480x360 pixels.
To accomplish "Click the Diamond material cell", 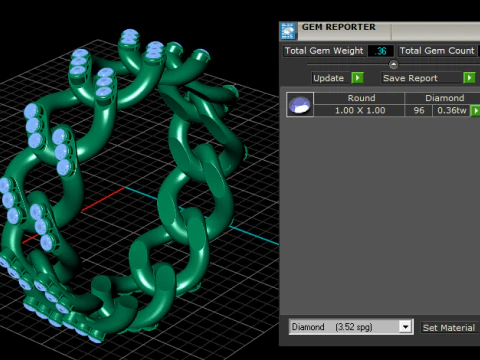I will 443,98.
